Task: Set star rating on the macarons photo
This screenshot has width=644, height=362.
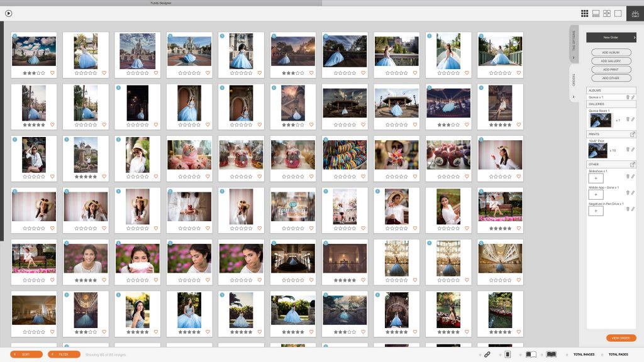Action: click(x=345, y=177)
